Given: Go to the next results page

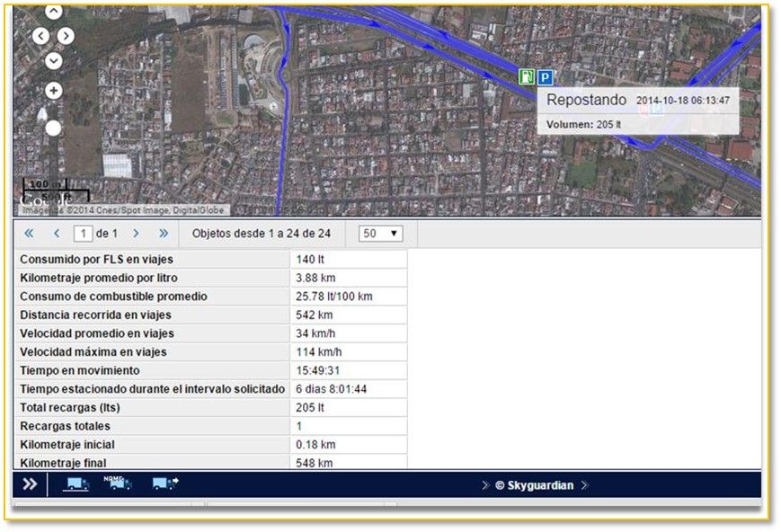Looking at the screenshot, I should click(136, 234).
